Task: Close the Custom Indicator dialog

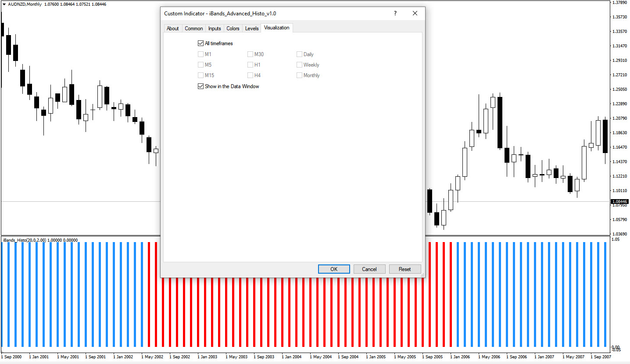Action: [415, 14]
